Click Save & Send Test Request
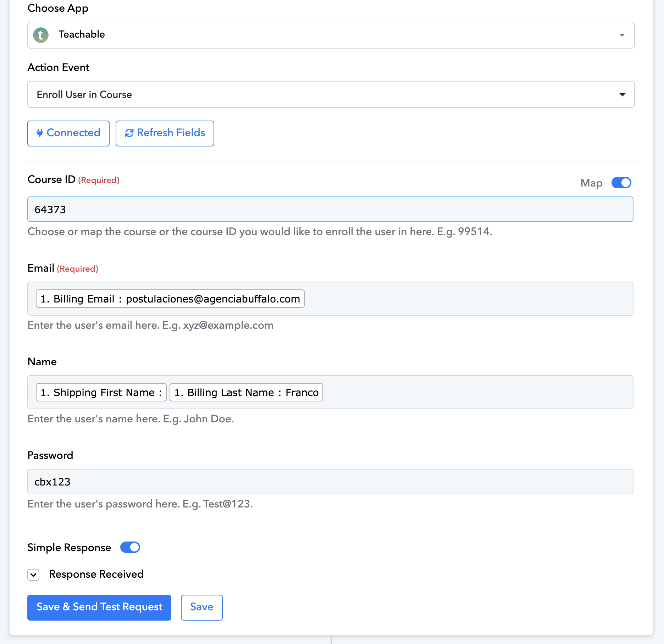Image resolution: width=664 pixels, height=644 pixels. coord(99,607)
